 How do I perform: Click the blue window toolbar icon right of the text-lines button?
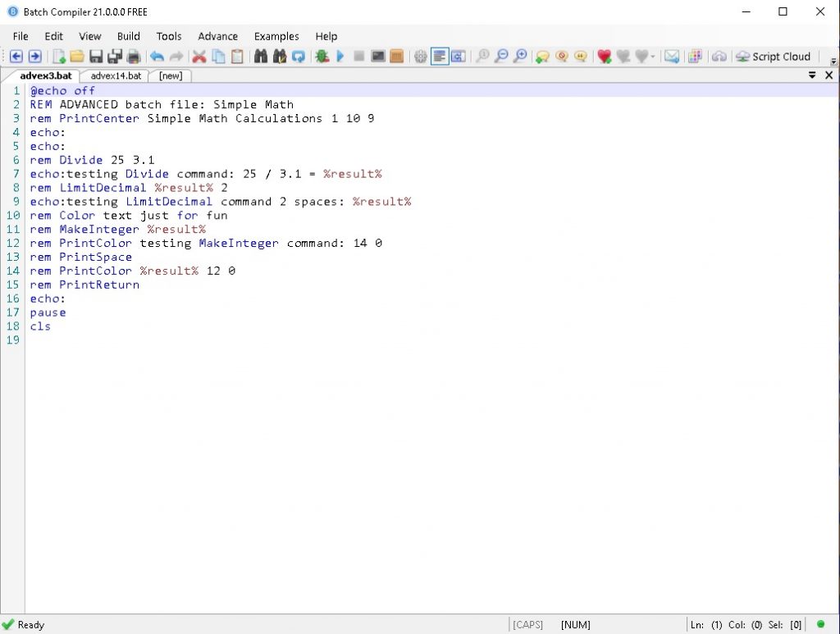[x=458, y=57]
